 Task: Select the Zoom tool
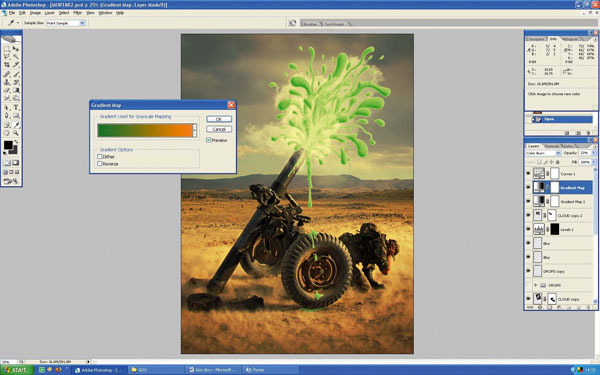(x=16, y=133)
